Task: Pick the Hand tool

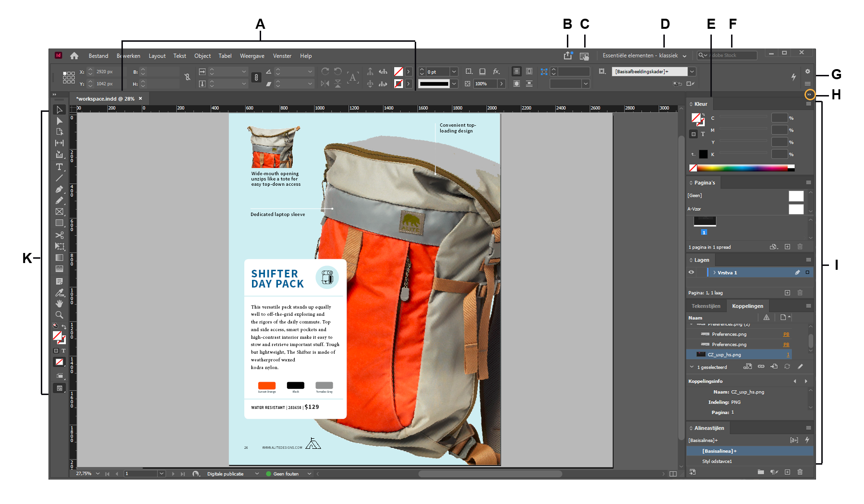Action: pyautogui.click(x=60, y=303)
